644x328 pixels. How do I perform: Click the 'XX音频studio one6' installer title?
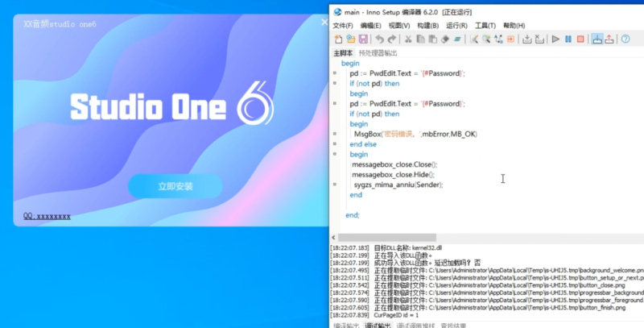(x=60, y=24)
